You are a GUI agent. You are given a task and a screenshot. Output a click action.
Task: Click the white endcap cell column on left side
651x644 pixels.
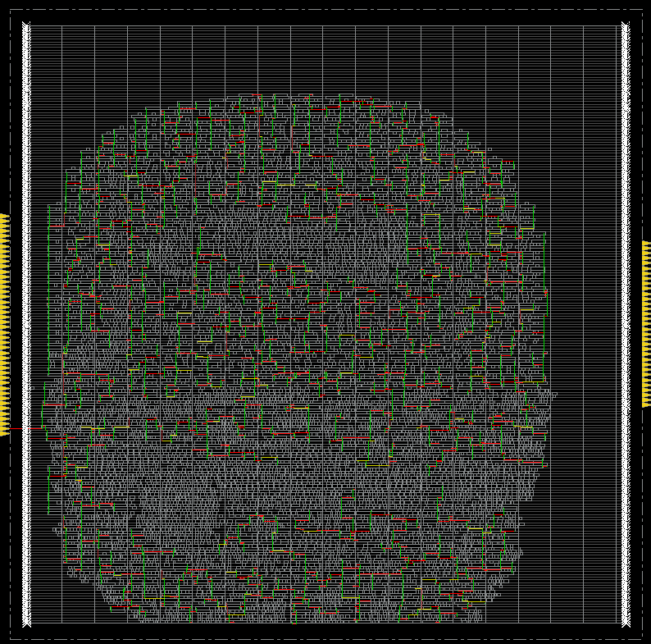tap(26, 324)
